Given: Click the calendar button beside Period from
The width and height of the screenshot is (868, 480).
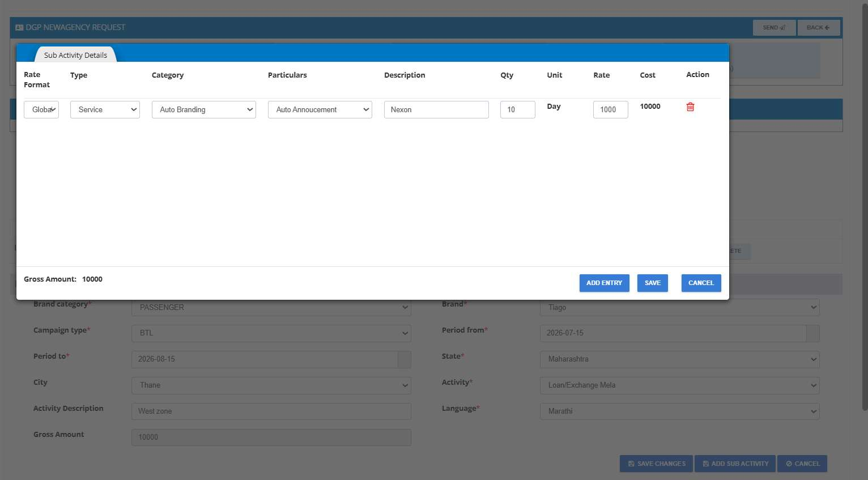Looking at the screenshot, I should [x=812, y=333].
